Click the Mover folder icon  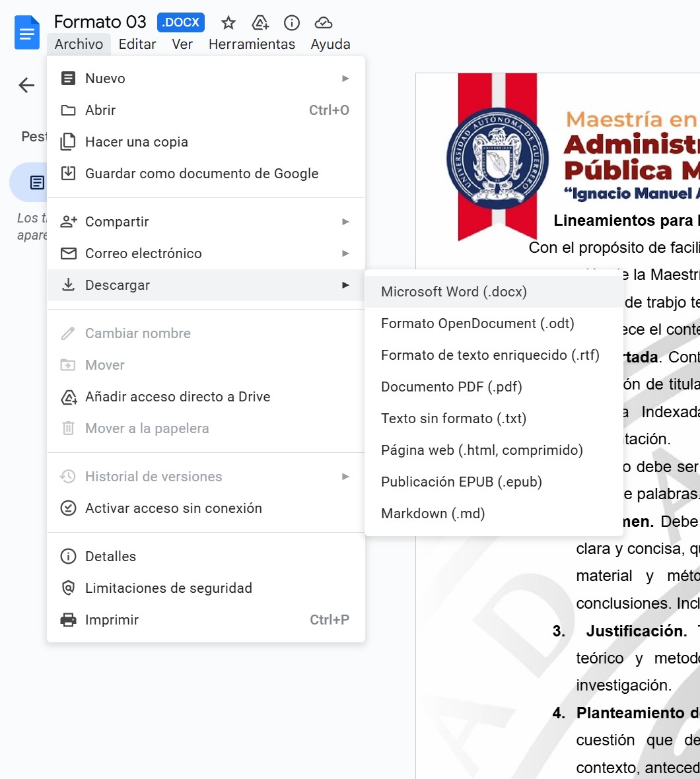68,365
